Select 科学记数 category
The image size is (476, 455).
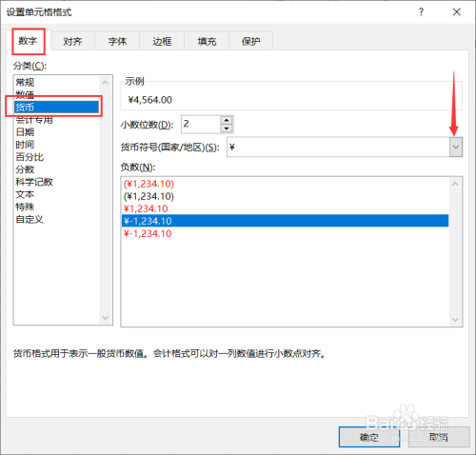[x=57, y=182]
